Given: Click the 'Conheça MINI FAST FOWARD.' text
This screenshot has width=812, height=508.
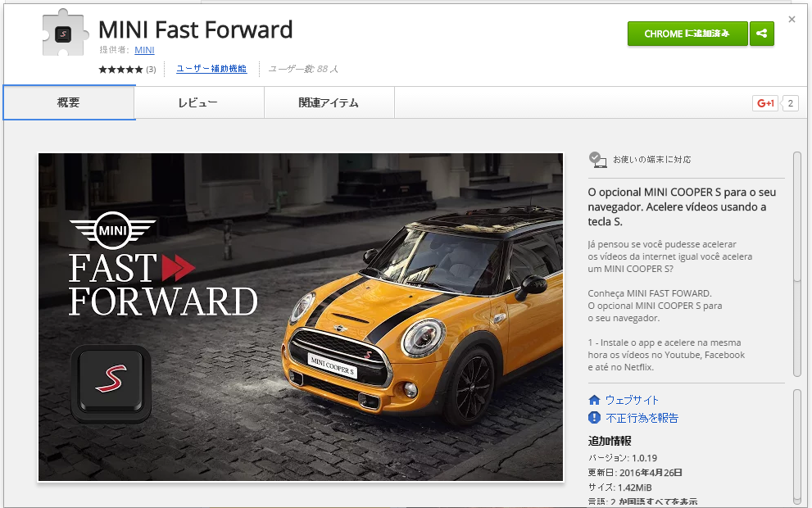Looking at the screenshot, I should [650, 293].
